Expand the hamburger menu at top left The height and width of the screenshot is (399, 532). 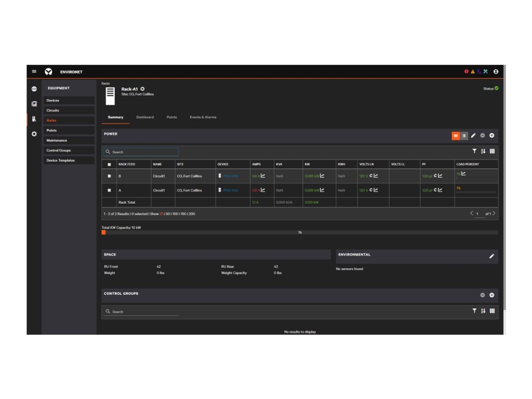click(34, 71)
